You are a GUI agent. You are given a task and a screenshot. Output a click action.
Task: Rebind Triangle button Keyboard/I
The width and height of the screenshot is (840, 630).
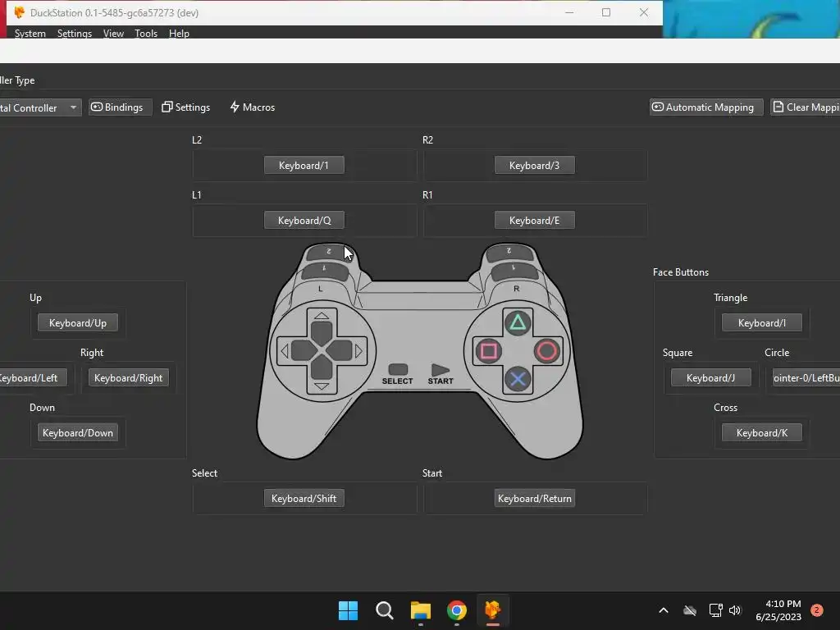coord(762,323)
